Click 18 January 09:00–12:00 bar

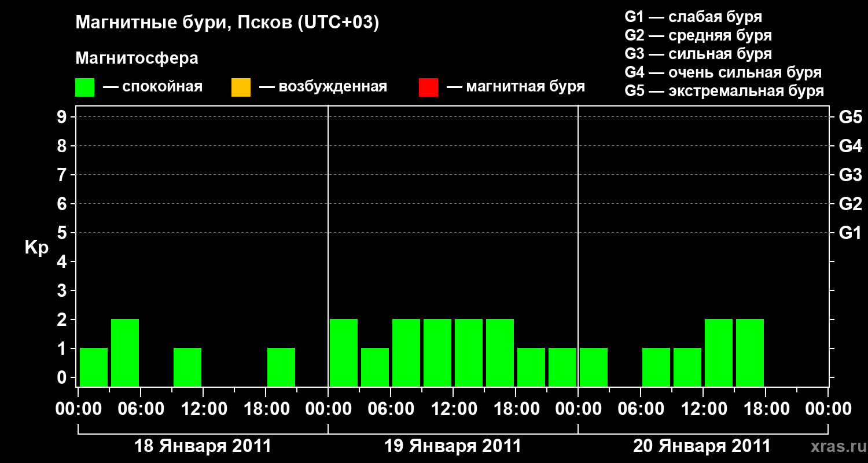click(x=187, y=367)
